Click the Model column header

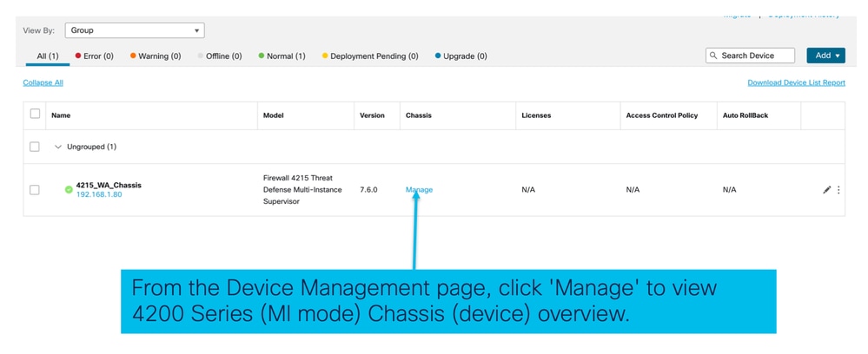tap(273, 115)
